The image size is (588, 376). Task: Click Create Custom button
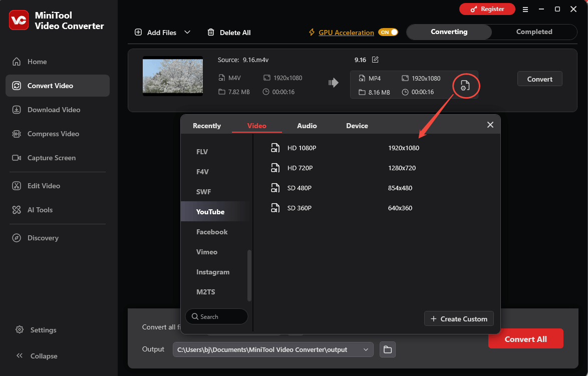(x=459, y=318)
